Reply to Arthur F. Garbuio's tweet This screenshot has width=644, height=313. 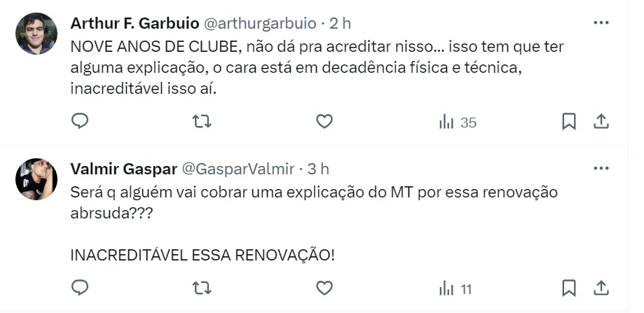[81, 122]
